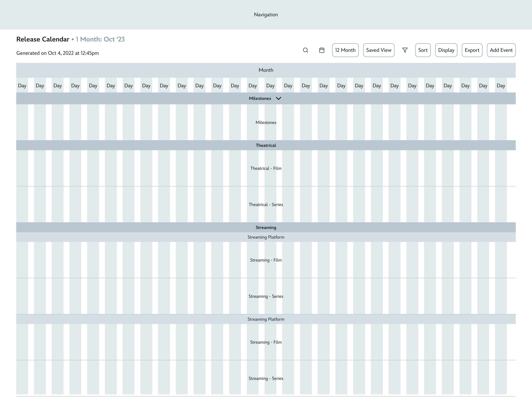
Task: Select the Streaming section header
Action: (x=266, y=227)
